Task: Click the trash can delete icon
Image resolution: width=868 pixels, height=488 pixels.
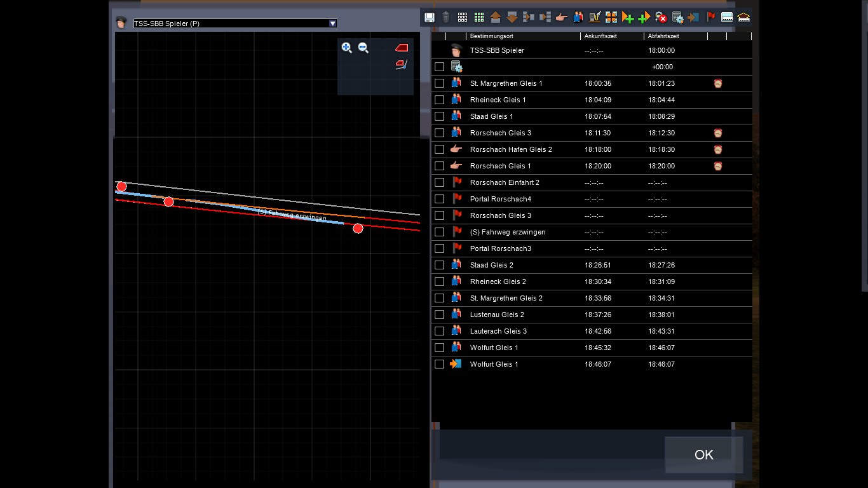Action: (446, 17)
